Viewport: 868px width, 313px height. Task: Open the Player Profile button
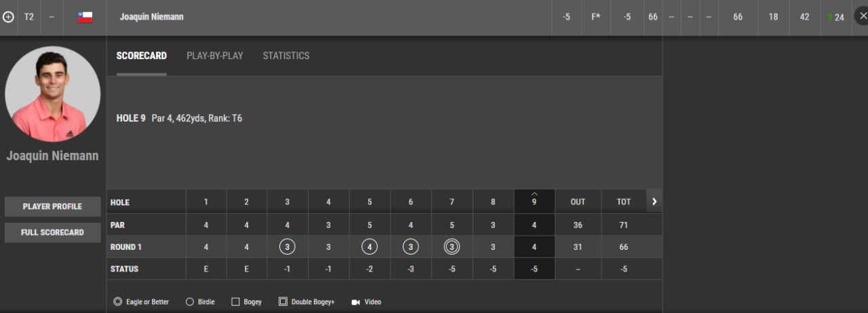[52, 206]
